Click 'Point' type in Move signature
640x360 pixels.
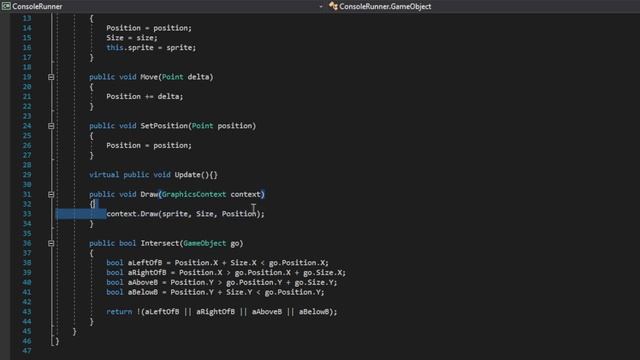click(172, 77)
